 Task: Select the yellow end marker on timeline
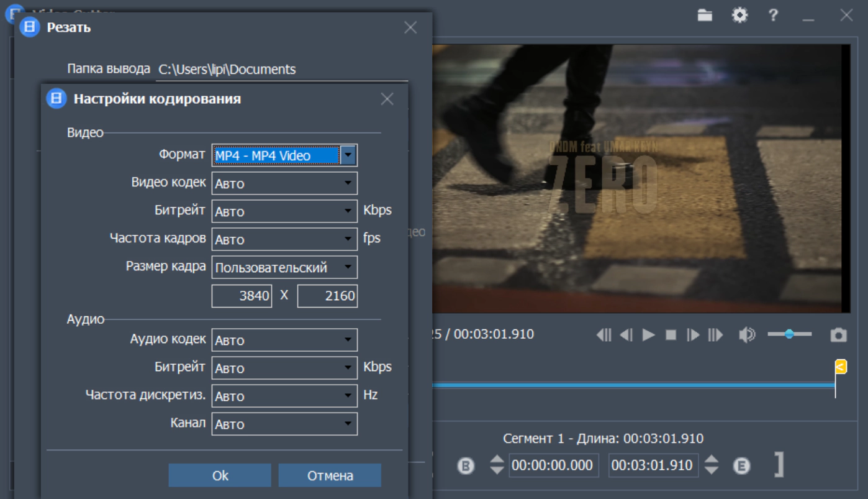click(x=840, y=367)
